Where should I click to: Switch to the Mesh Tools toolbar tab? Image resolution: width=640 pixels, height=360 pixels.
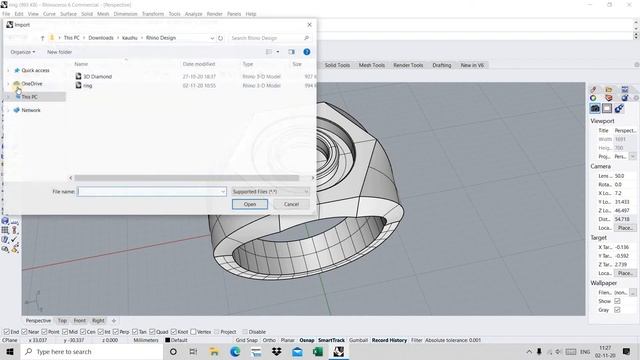pyautogui.click(x=372, y=65)
